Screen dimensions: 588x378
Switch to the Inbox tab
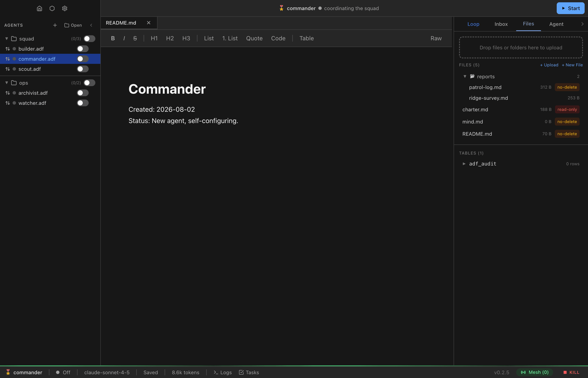pyautogui.click(x=501, y=24)
